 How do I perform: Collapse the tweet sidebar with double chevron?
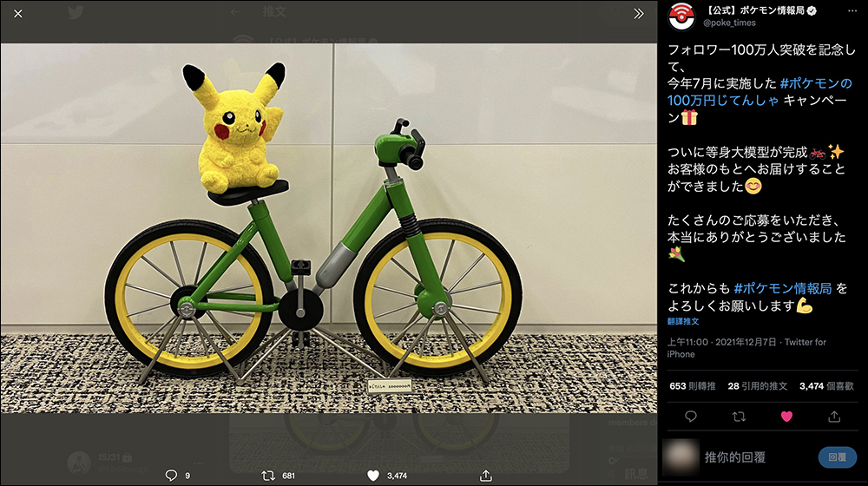coord(639,14)
